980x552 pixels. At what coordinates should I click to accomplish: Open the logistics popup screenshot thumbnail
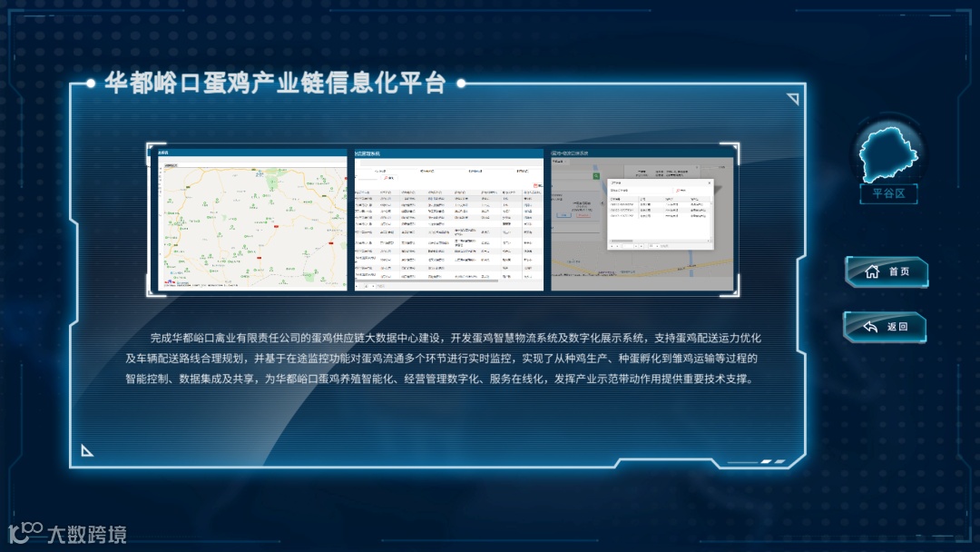642,220
